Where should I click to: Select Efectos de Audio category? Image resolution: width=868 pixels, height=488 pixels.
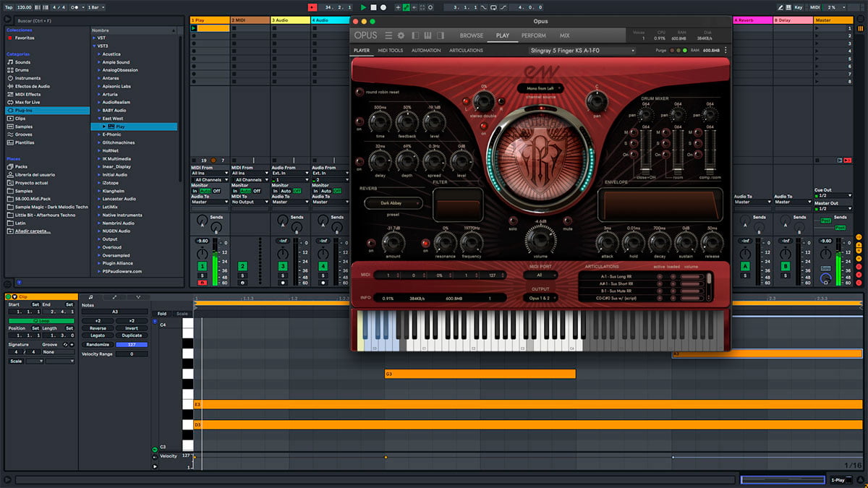pos(32,86)
